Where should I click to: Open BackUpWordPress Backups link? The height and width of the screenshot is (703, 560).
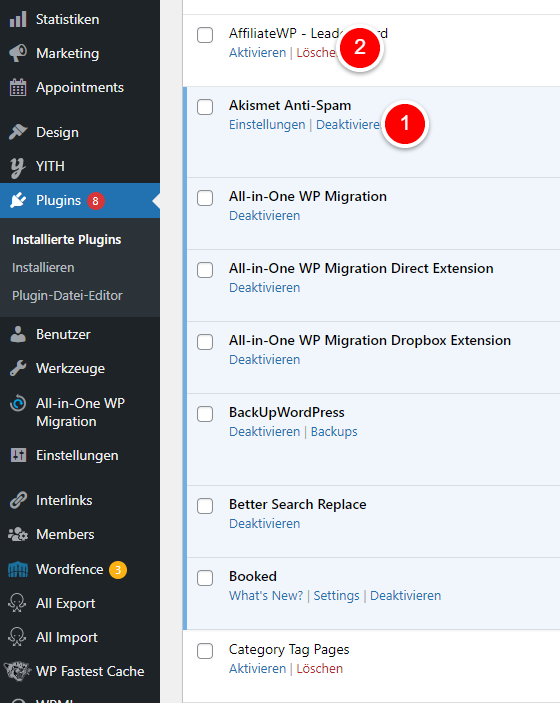pyautogui.click(x=334, y=432)
